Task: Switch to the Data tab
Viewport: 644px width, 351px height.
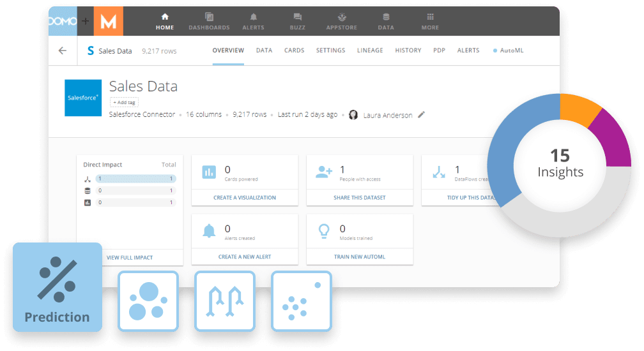Action: [x=264, y=50]
